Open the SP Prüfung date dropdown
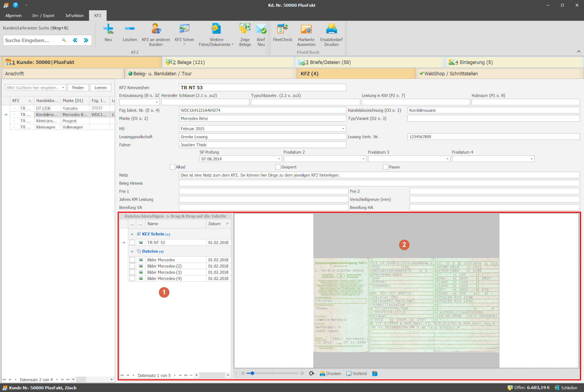Screen dimensions: 584x392 pos(279,159)
